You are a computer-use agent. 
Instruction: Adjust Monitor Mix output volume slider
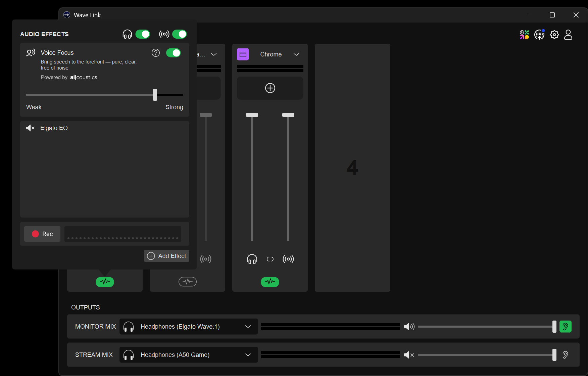coord(554,327)
